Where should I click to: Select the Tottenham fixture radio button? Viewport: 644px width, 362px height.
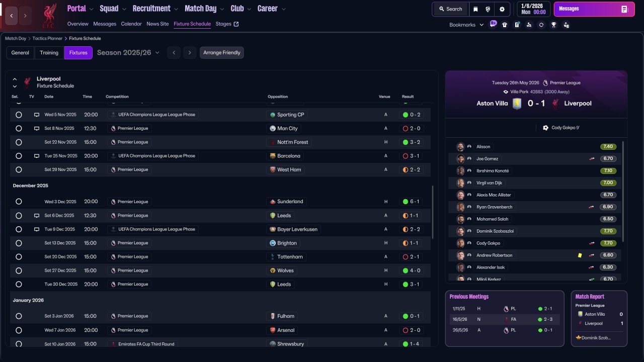pos(19,257)
